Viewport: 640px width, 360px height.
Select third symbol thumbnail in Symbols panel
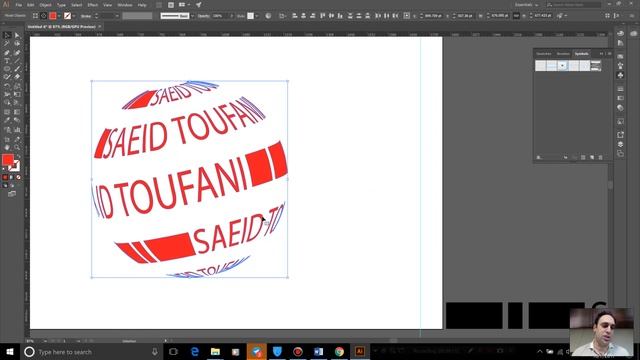(x=562, y=66)
